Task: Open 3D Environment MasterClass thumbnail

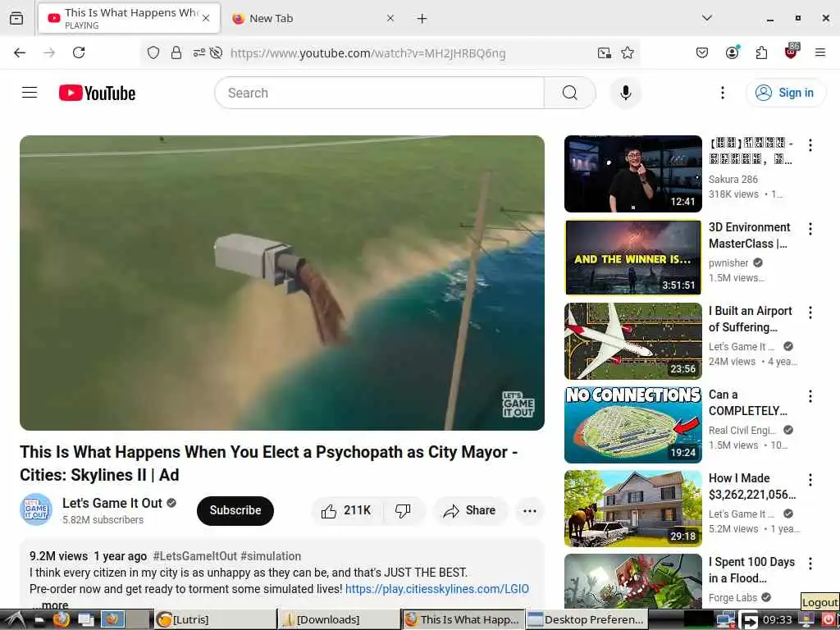Action: coord(632,257)
